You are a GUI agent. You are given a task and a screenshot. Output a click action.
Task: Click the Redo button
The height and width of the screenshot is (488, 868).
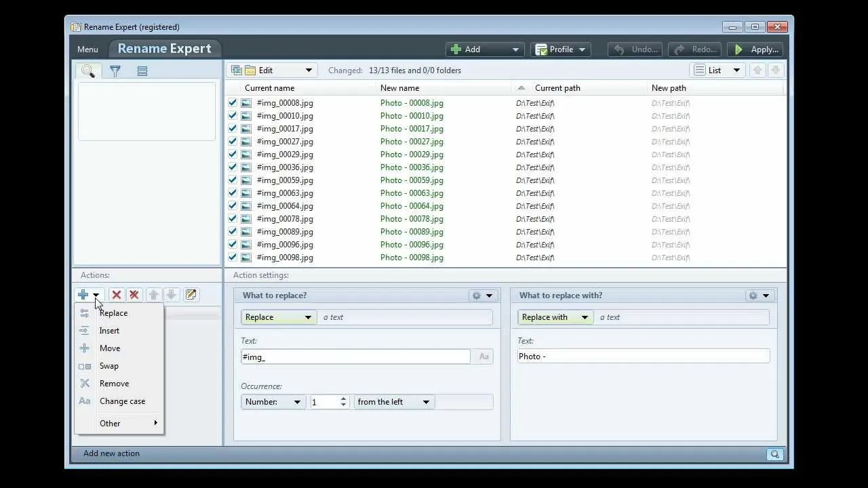tap(695, 49)
